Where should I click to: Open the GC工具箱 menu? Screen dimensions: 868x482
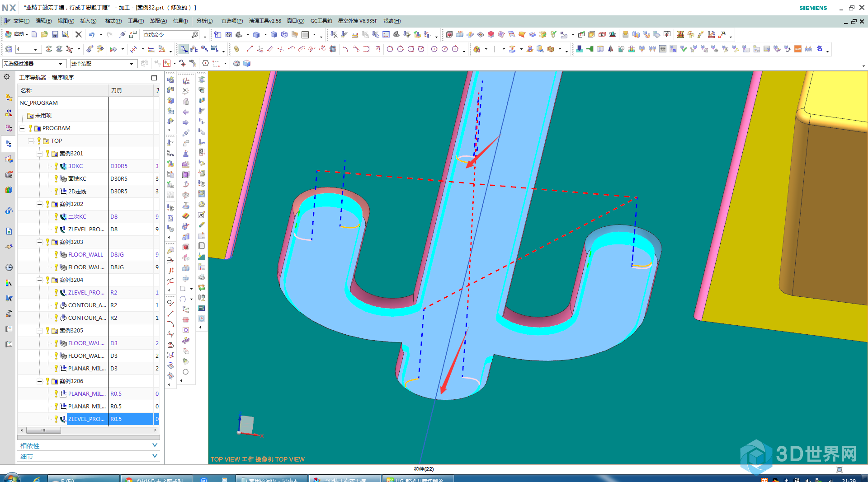321,21
